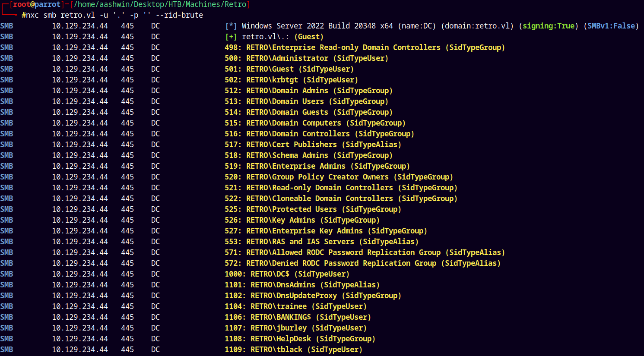Screen dimensions: 644x356
Task: Click the SMB label on the trainee row
Action: [6, 306]
